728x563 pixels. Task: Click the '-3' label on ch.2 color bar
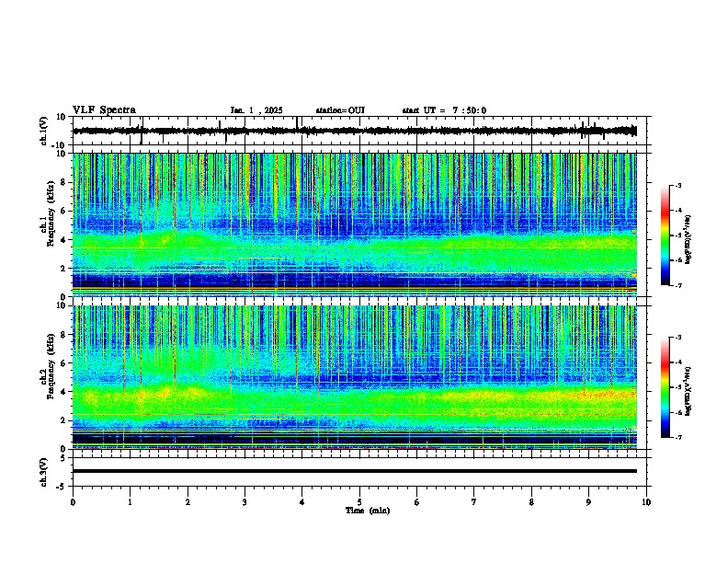coord(677,338)
